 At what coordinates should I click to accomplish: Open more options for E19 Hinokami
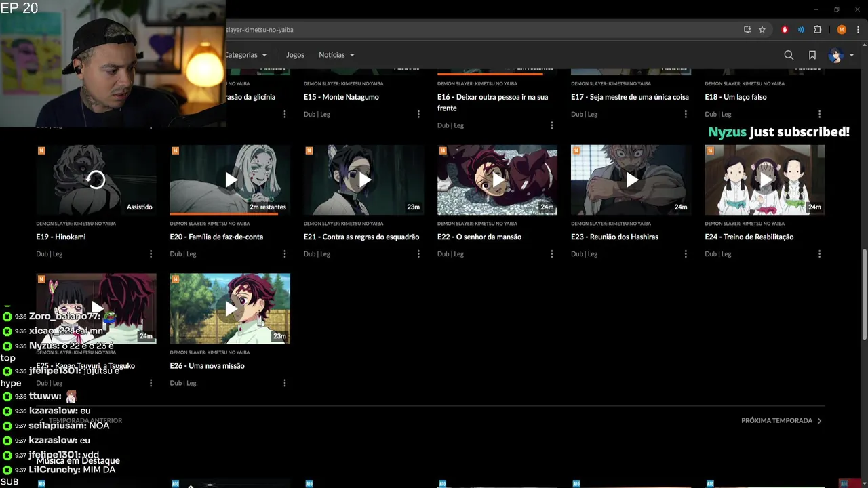click(151, 254)
